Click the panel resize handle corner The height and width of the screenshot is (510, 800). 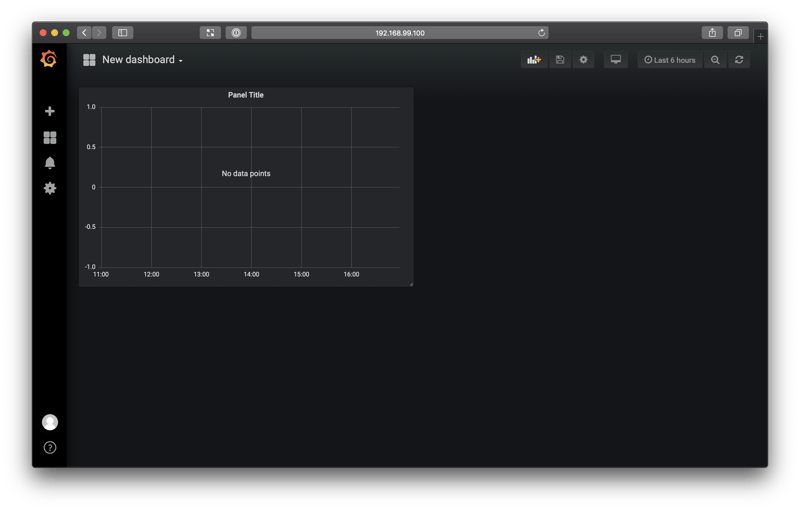click(410, 284)
